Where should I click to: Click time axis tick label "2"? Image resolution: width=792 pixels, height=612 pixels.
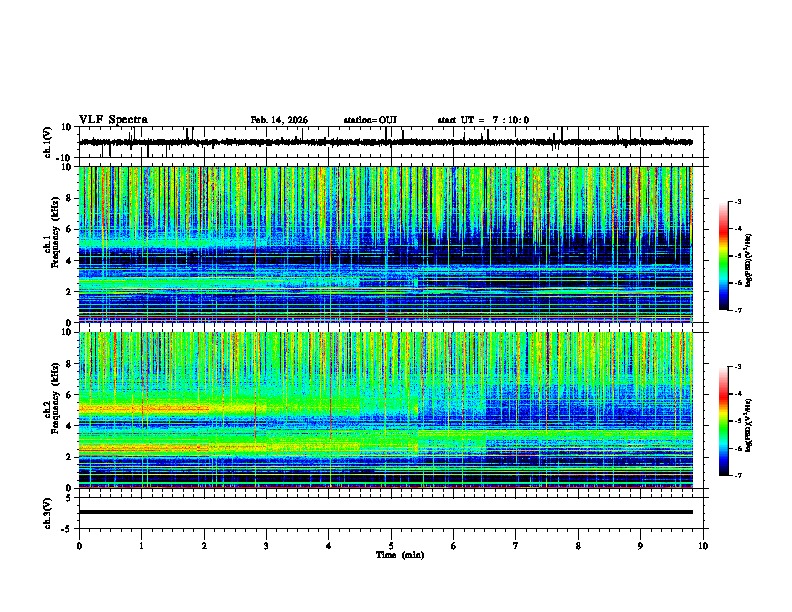[x=204, y=546]
